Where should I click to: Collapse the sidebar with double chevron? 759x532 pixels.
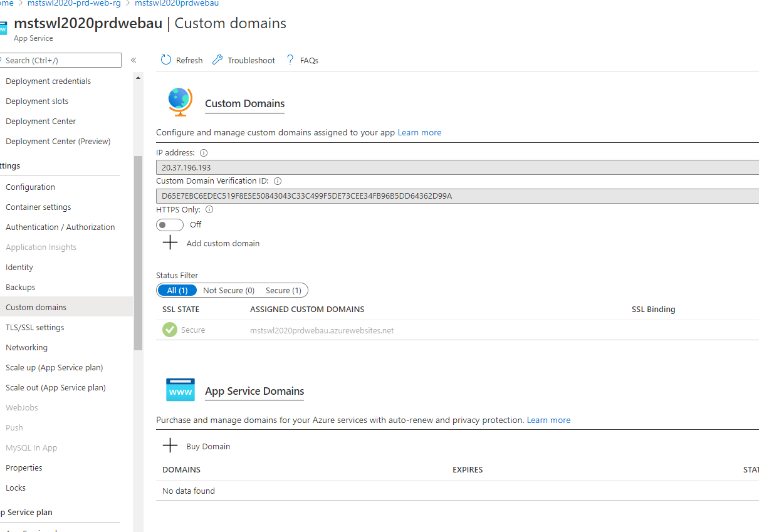133,60
